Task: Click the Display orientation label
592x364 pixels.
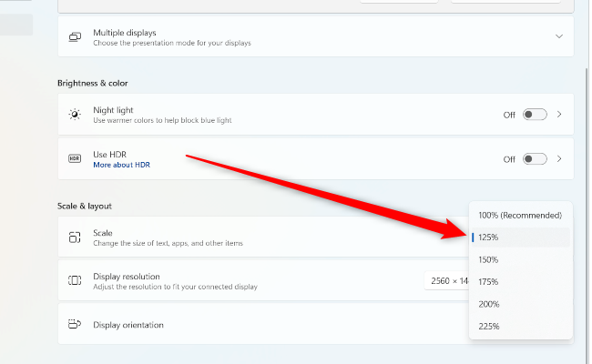Action: (128, 325)
